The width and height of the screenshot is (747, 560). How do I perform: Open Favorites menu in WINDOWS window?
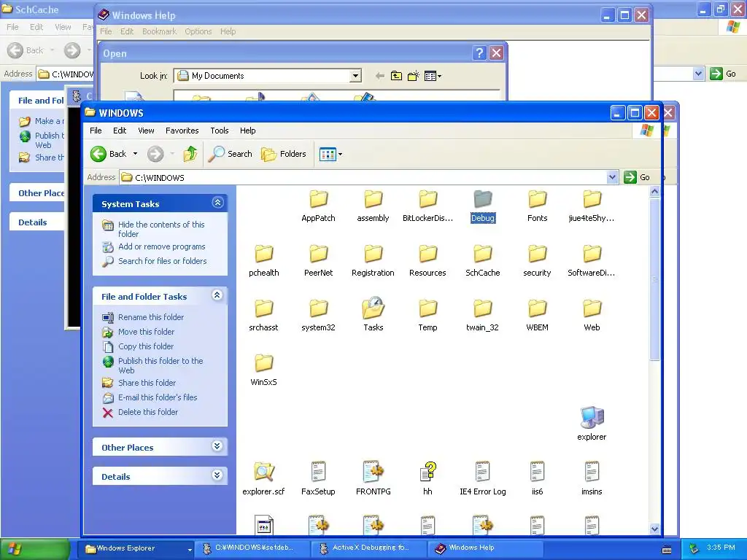pos(182,131)
